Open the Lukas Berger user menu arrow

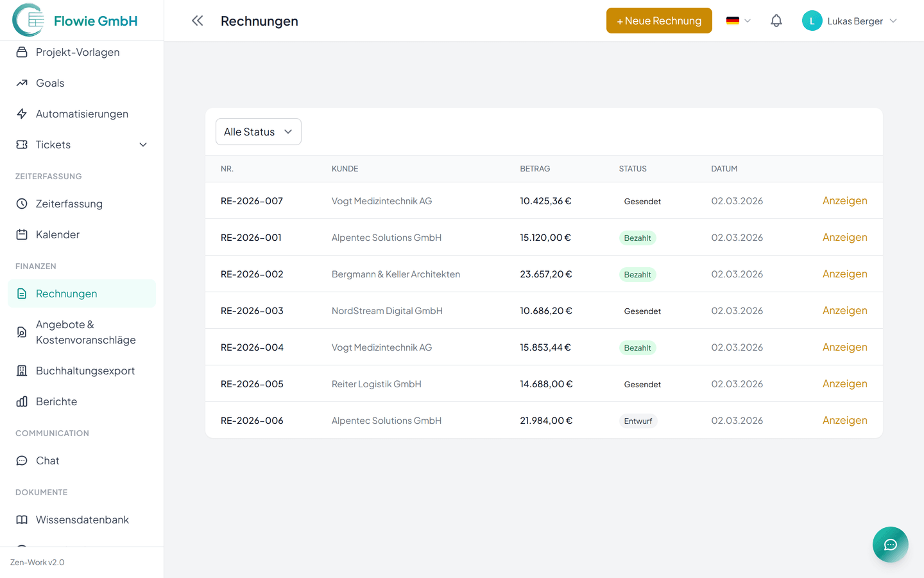pyautogui.click(x=893, y=21)
